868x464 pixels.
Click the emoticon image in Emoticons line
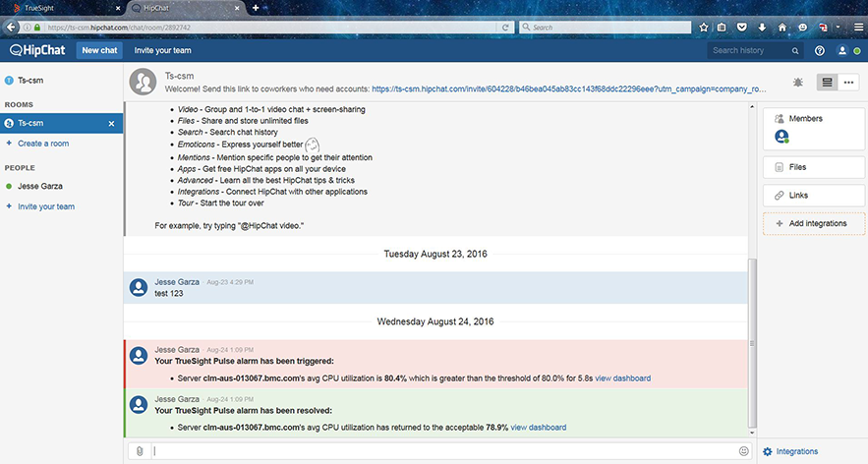[x=313, y=145]
